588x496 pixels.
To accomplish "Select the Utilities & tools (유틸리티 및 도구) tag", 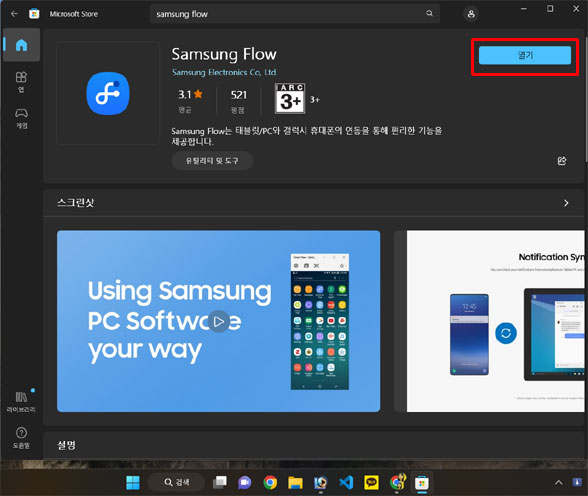I will pyautogui.click(x=212, y=161).
